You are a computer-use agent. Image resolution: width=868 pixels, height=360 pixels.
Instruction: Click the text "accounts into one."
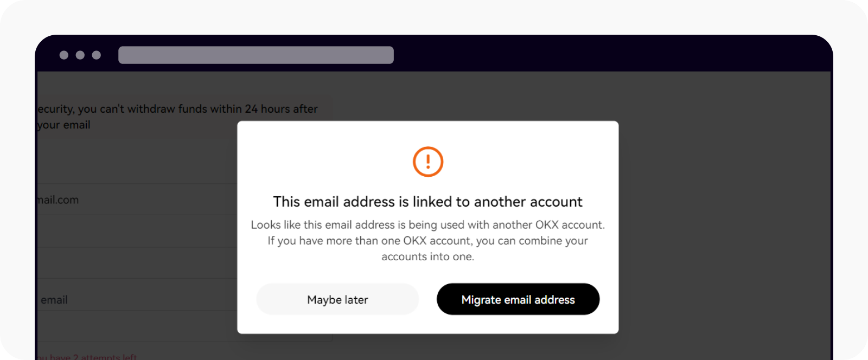(427, 256)
